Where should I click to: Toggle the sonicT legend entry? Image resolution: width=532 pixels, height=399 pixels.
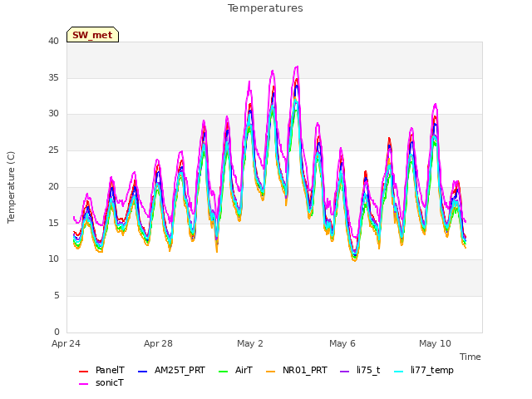pyautogui.click(x=101, y=382)
